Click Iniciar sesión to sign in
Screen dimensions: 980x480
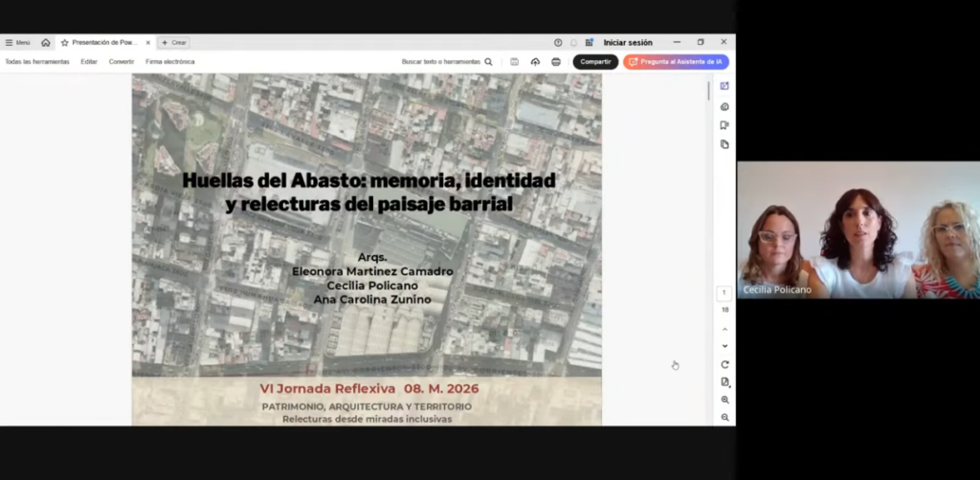point(628,42)
